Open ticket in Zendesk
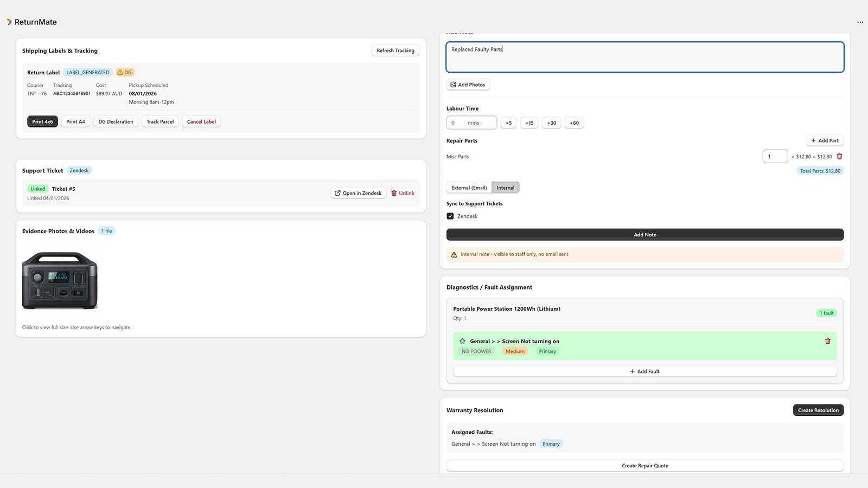The width and height of the screenshot is (868, 488). 358,193
